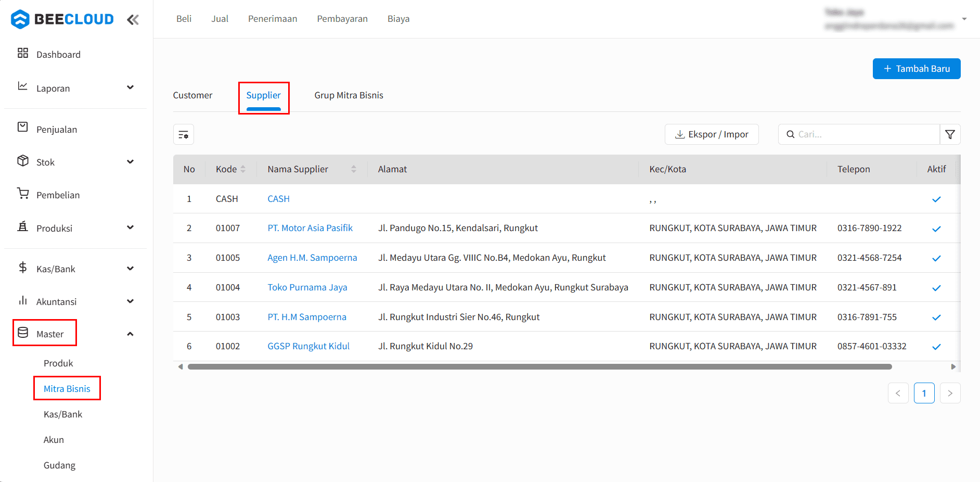The image size is (980, 482).
Task: Open the filter funnel icon
Action: click(950, 134)
